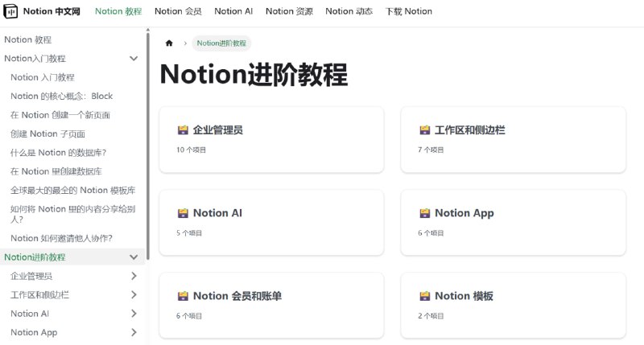Viewport: 644px width, 345px height.
Task: Expand the 企业管理员 sidebar category
Action: coord(134,276)
